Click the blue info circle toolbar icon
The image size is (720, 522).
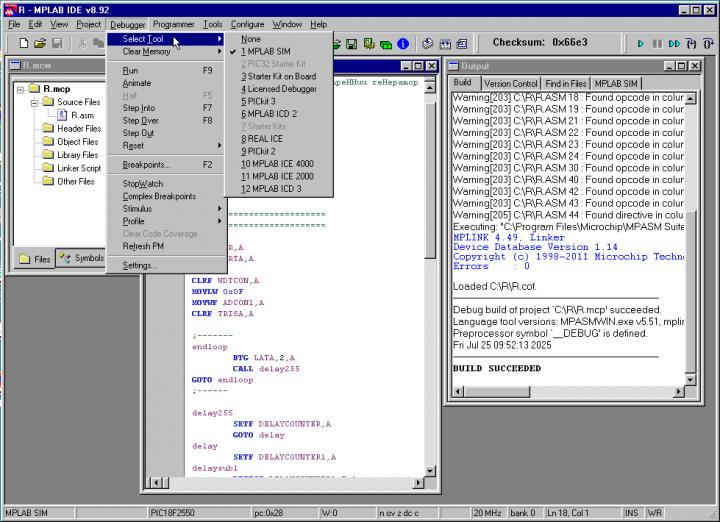[x=402, y=43]
